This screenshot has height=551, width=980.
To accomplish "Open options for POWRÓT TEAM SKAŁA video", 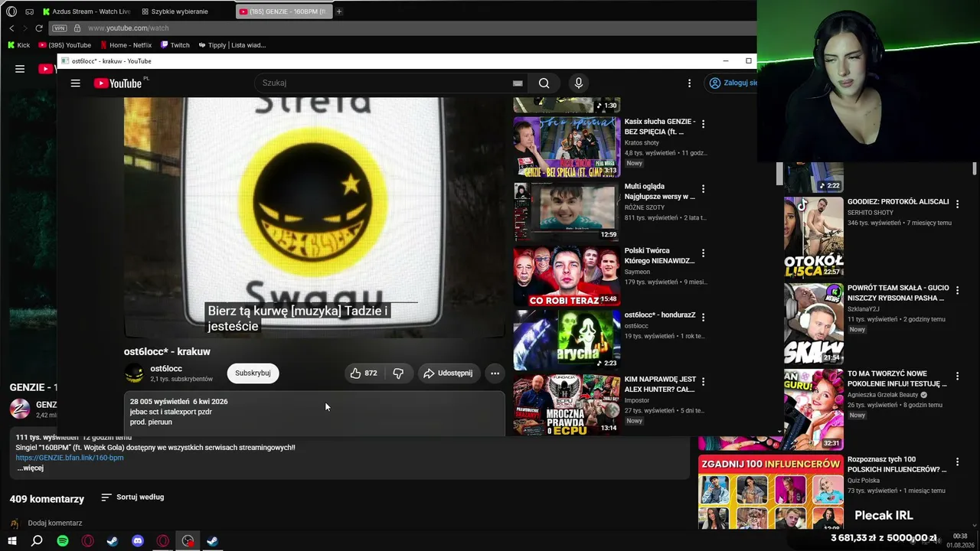I will pyautogui.click(x=957, y=291).
